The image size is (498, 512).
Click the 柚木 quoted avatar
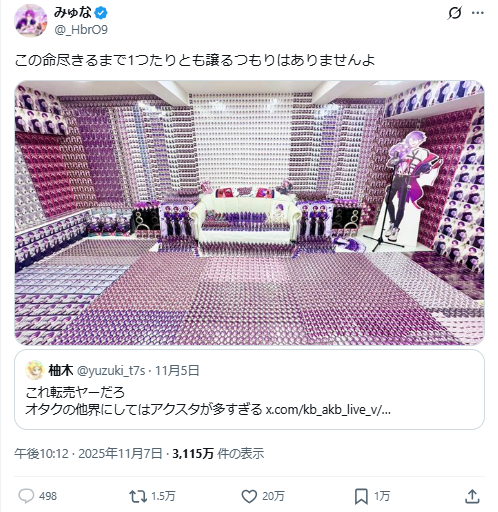(35, 370)
